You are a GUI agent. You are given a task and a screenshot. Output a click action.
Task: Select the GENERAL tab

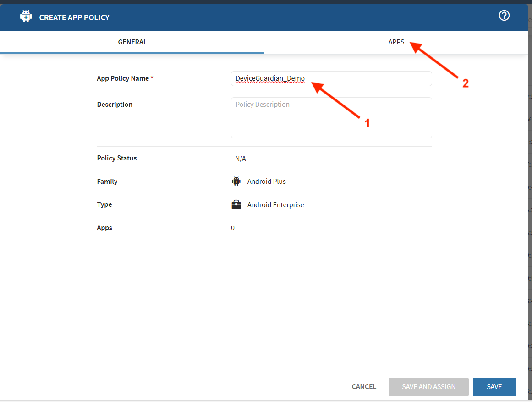click(132, 42)
